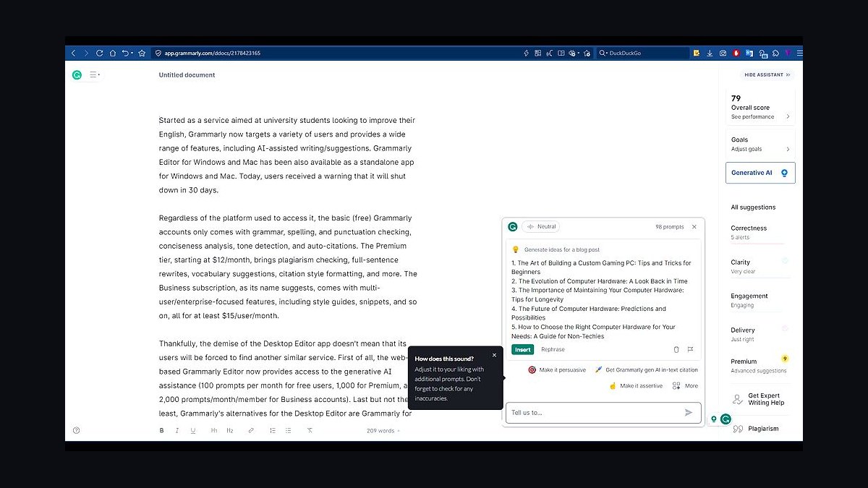Select Correctness category with 5 alerts
The width and height of the screenshot is (868, 488).
[x=759, y=232]
